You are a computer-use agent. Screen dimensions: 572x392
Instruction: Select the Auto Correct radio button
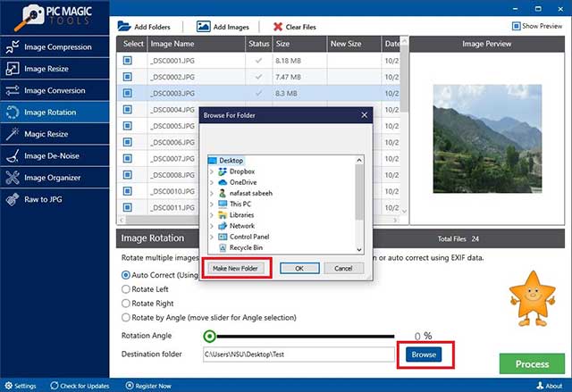coord(126,275)
